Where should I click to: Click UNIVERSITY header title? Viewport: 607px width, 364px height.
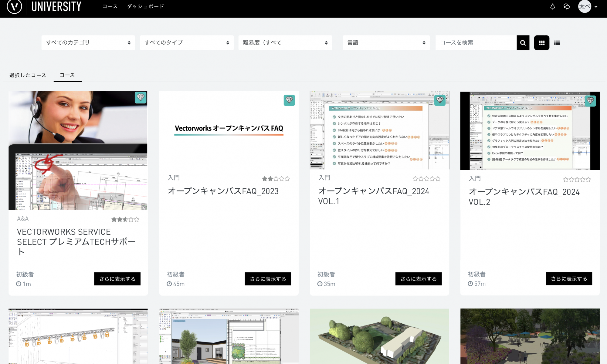(56, 6)
